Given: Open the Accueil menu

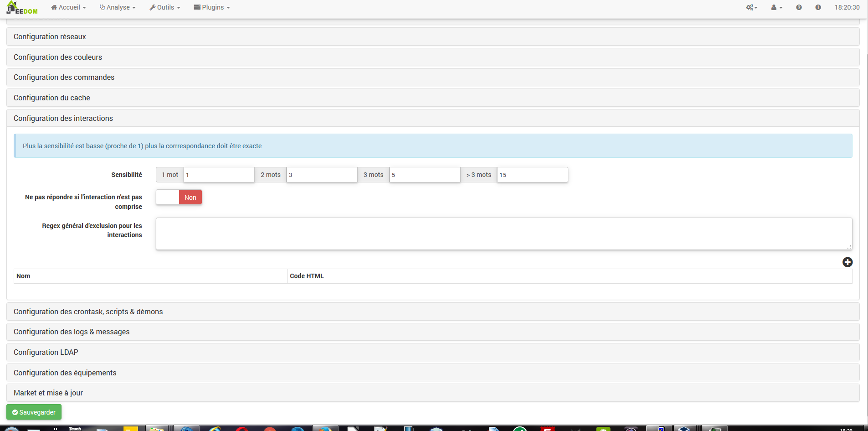Looking at the screenshot, I should [x=68, y=7].
